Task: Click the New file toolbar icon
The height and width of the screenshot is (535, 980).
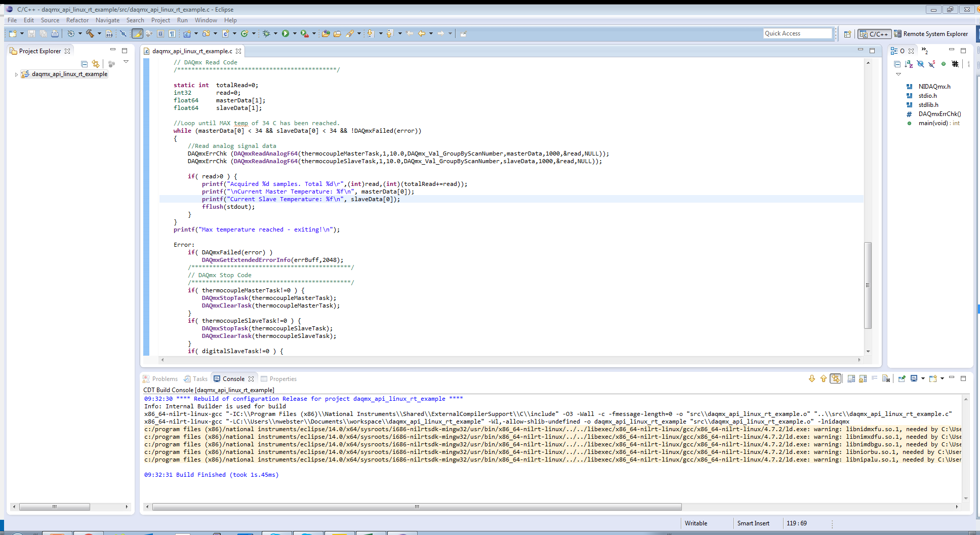Action: [13, 33]
